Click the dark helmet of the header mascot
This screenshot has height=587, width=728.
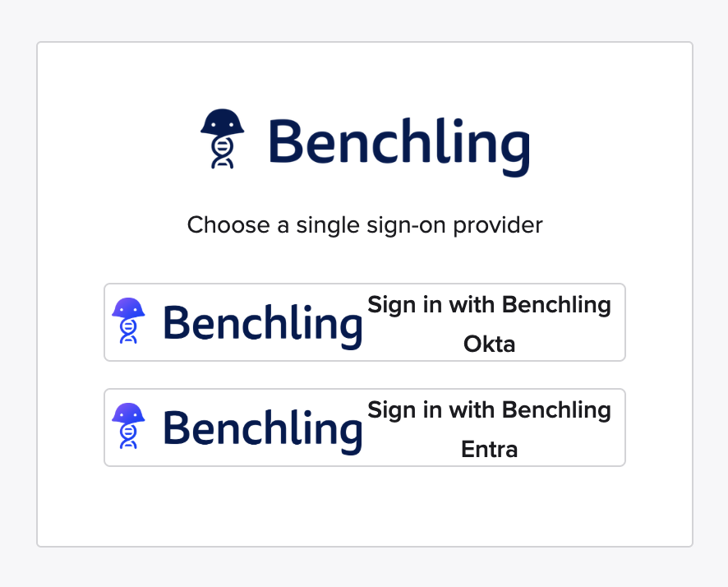point(223,122)
